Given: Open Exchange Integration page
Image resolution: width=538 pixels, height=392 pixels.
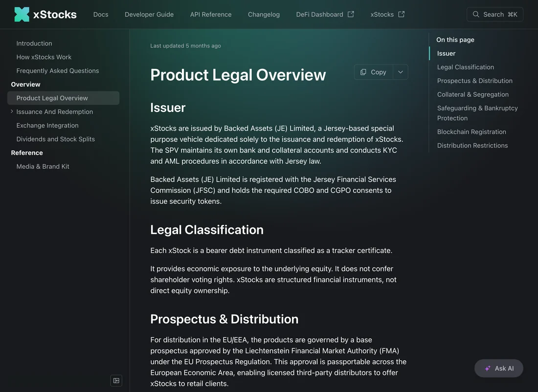Looking at the screenshot, I should pos(47,126).
